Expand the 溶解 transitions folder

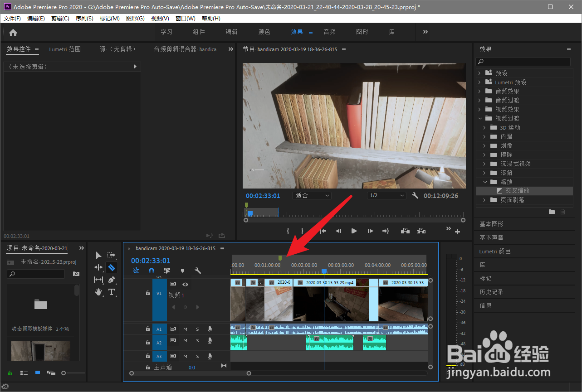(x=484, y=173)
